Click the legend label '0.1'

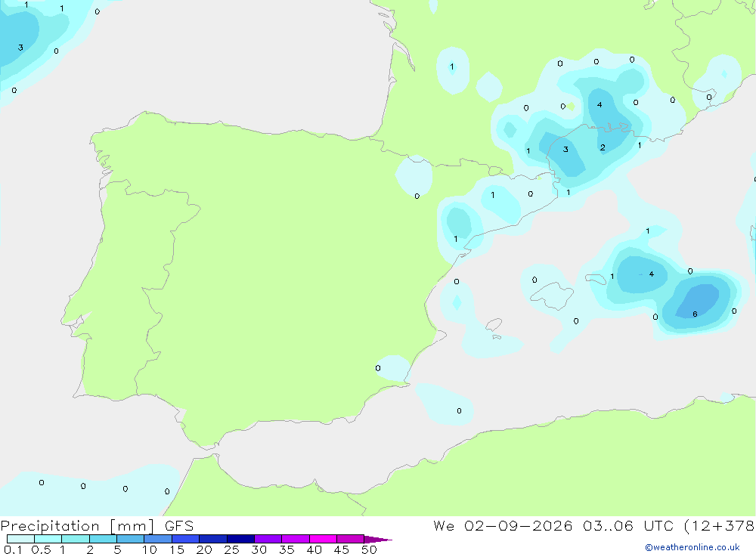point(13,549)
